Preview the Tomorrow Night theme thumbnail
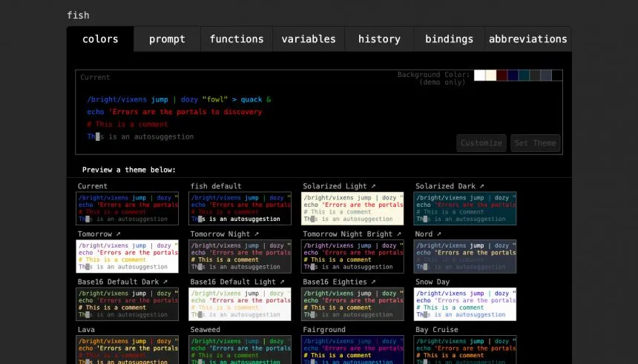The width and height of the screenshot is (638, 364). pyautogui.click(x=240, y=257)
